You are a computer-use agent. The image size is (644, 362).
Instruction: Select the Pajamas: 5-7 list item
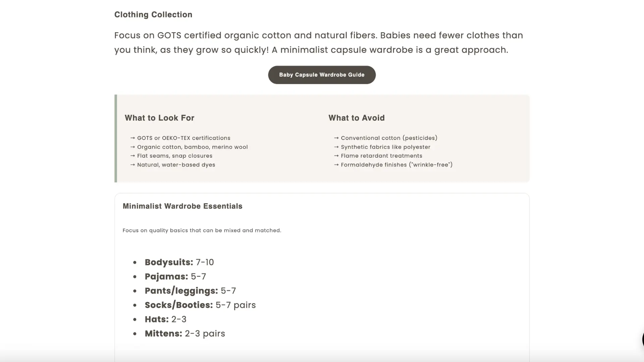click(175, 277)
